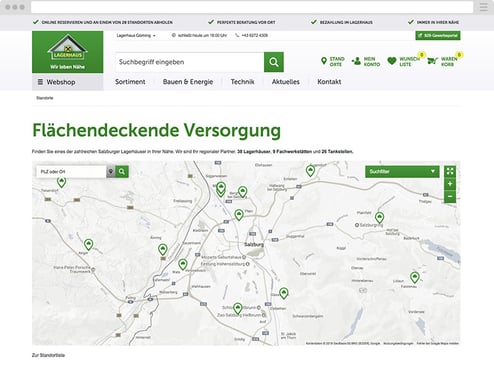Screen dimensions: 494x370
Task: Select the marker near Salzburgring
Action: (379, 218)
